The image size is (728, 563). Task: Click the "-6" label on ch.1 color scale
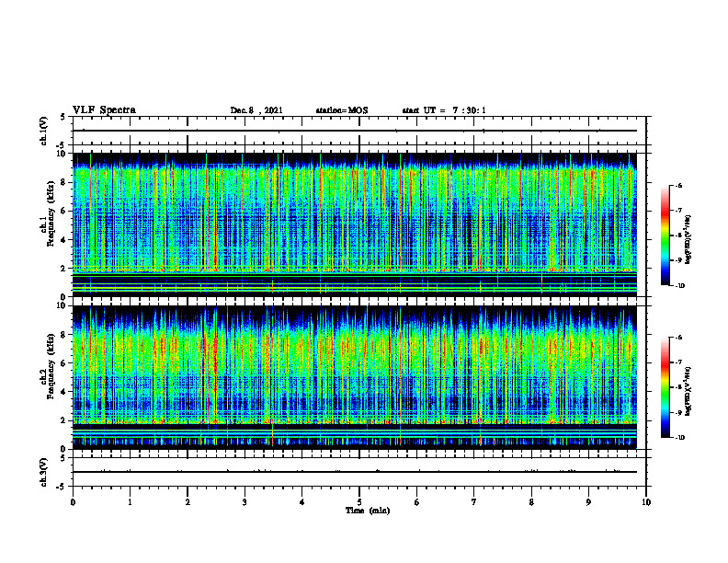pos(678,185)
